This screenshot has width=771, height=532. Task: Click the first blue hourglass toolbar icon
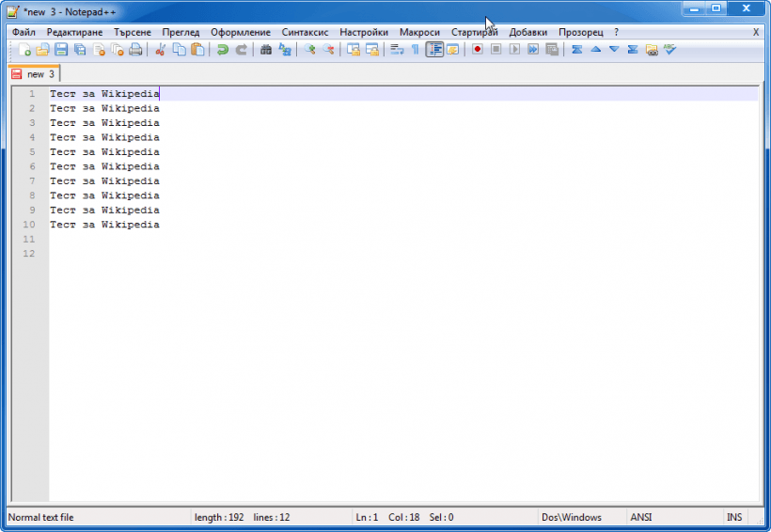coord(576,49)
